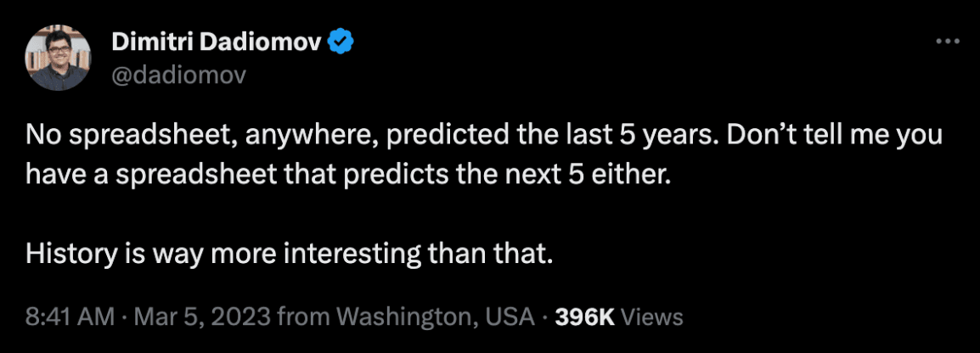Open the @dadiomov handle link

point(178,76)
